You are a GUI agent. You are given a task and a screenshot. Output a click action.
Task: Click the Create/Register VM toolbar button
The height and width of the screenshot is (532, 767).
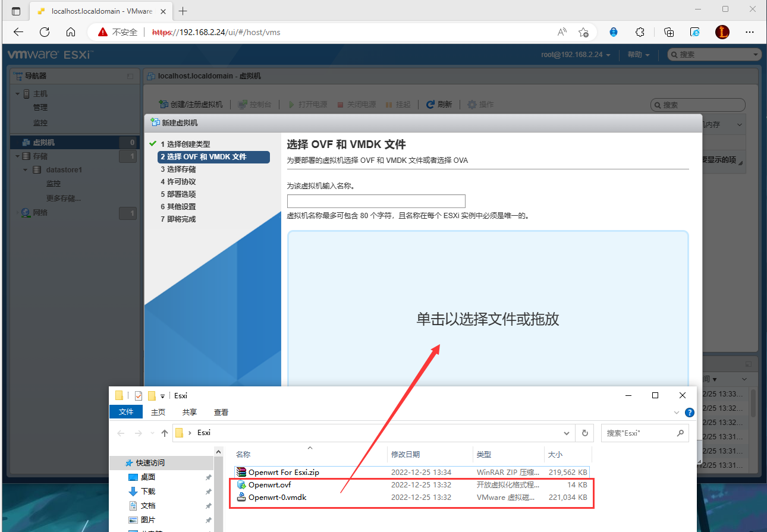(191, 104)
